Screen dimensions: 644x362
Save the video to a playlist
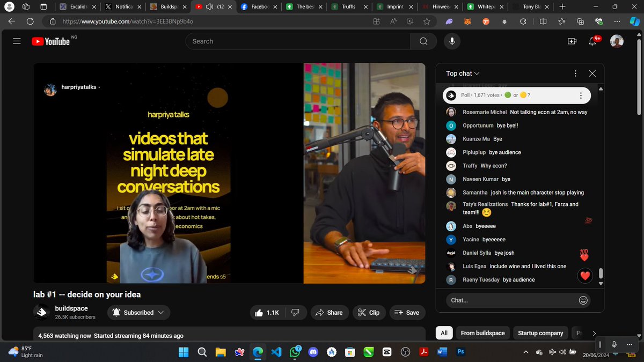coord(407,313)
